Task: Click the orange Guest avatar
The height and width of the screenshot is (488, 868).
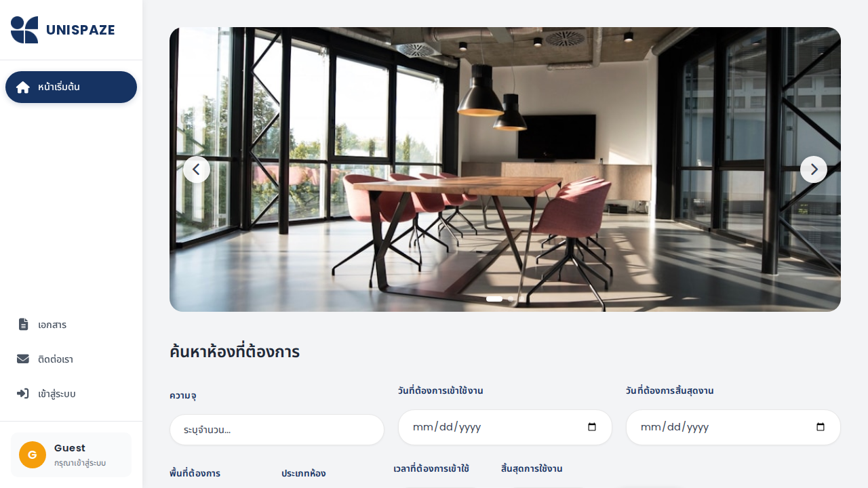Action: [x=33, y=455]
